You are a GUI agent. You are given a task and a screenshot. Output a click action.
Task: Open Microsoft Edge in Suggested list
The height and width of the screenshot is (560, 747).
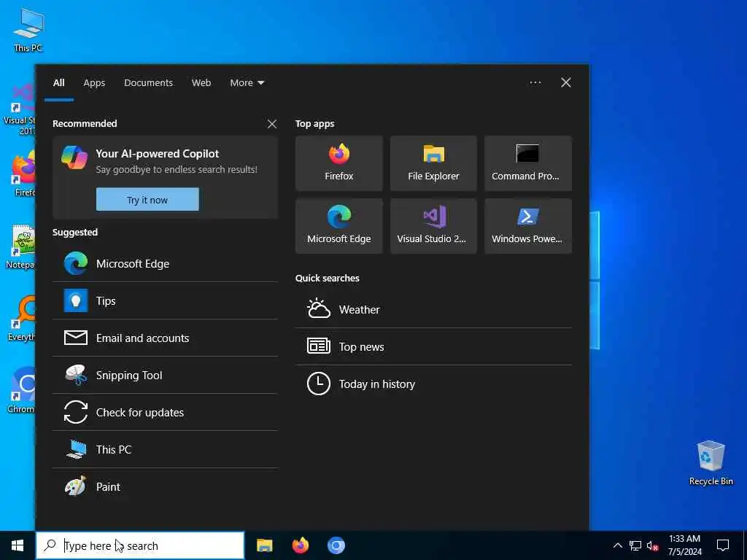pos(166,264)
